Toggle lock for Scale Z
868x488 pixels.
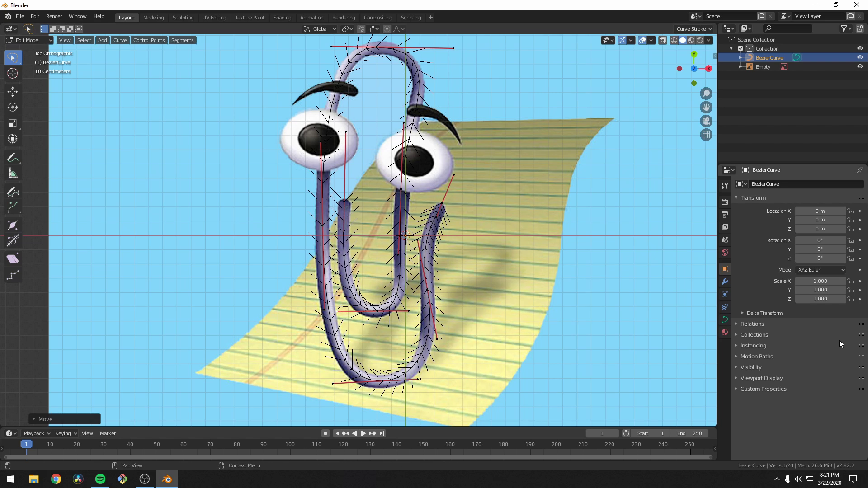(x=850, y=299)
